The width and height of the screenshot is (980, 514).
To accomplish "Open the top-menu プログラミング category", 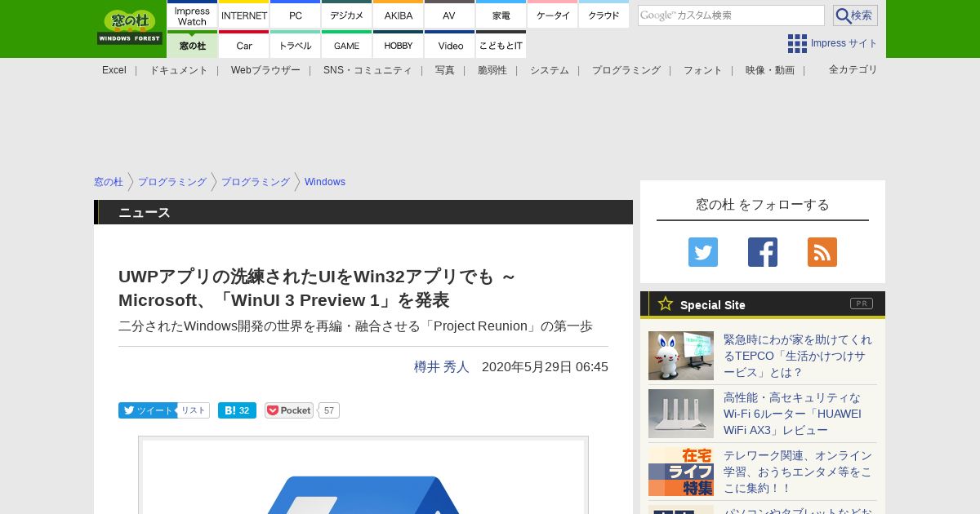I will (x=626, y=70).
